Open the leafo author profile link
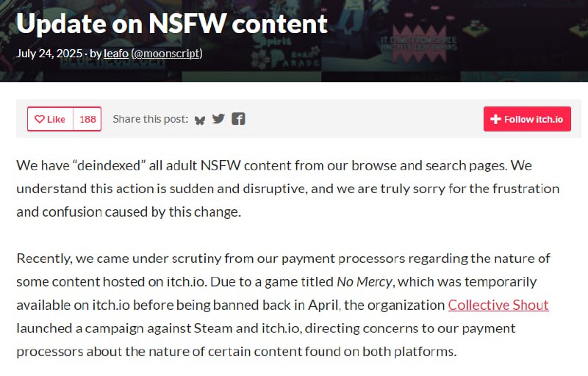Viewport: 588px width, 376px height. pos(116,54)
